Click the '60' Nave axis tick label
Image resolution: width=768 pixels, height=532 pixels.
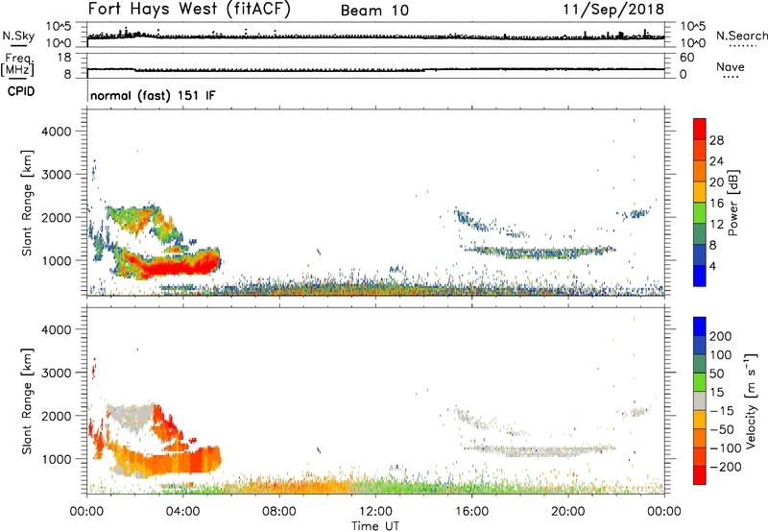point(686,58)
